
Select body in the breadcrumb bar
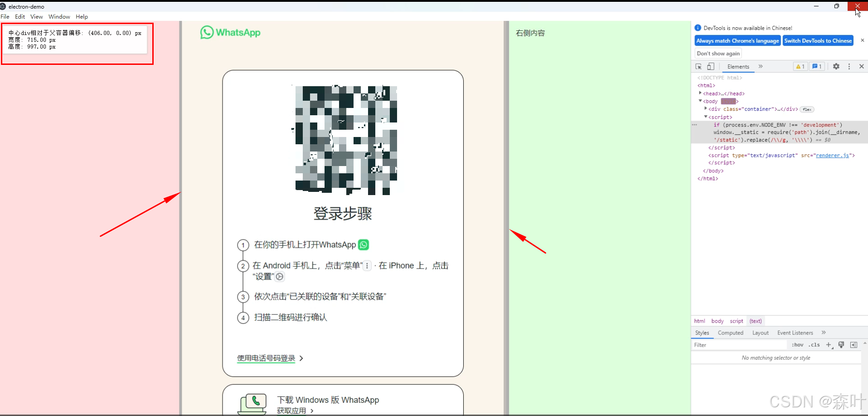click(x=718, y=321)
